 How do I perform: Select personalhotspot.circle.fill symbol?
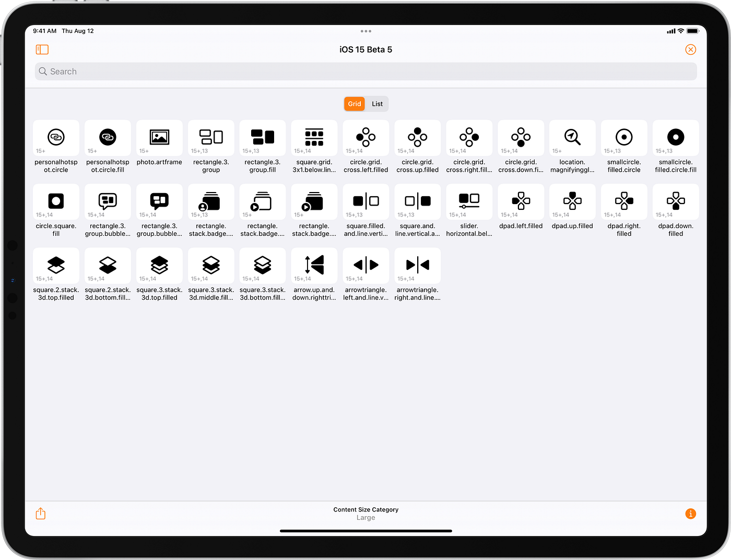coord(108,138)
